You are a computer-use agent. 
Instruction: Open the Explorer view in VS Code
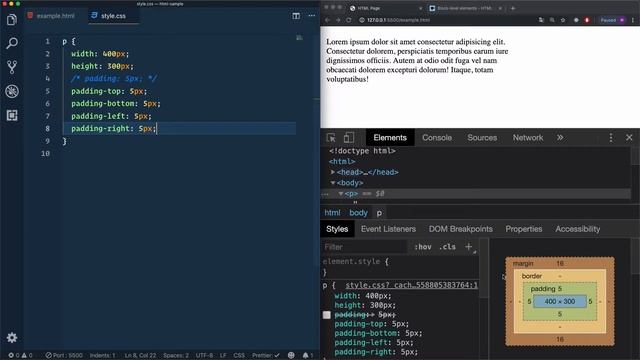point(12,19)
